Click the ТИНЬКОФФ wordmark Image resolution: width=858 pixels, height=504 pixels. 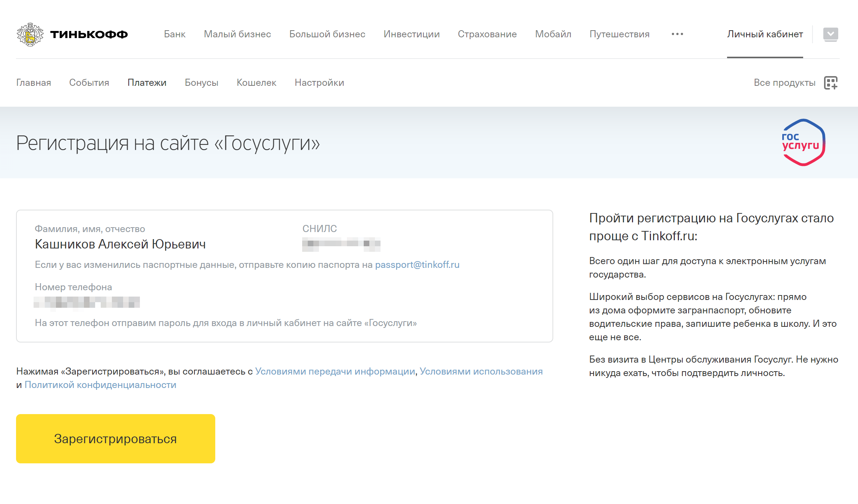pos(89,34)
